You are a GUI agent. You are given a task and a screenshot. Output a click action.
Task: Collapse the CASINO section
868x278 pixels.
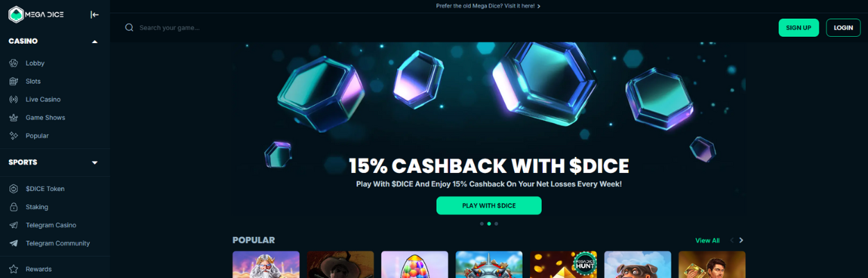click(95, 42)
